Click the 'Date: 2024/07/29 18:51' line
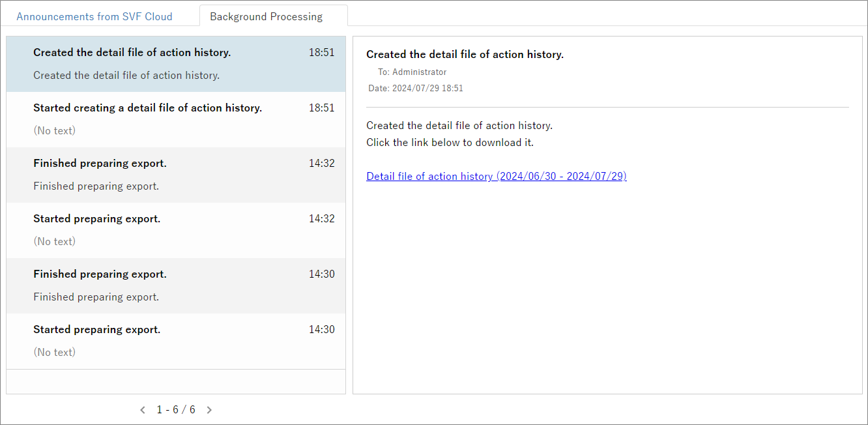The image size is (868, 425). pos(416,88)
